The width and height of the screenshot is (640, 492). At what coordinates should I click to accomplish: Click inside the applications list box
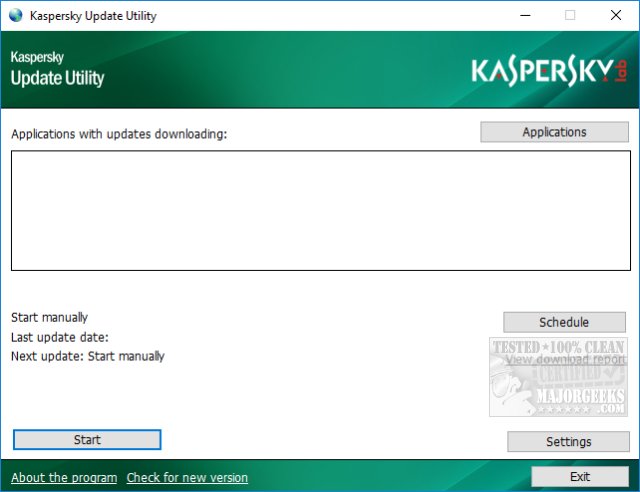coord(321,210)
